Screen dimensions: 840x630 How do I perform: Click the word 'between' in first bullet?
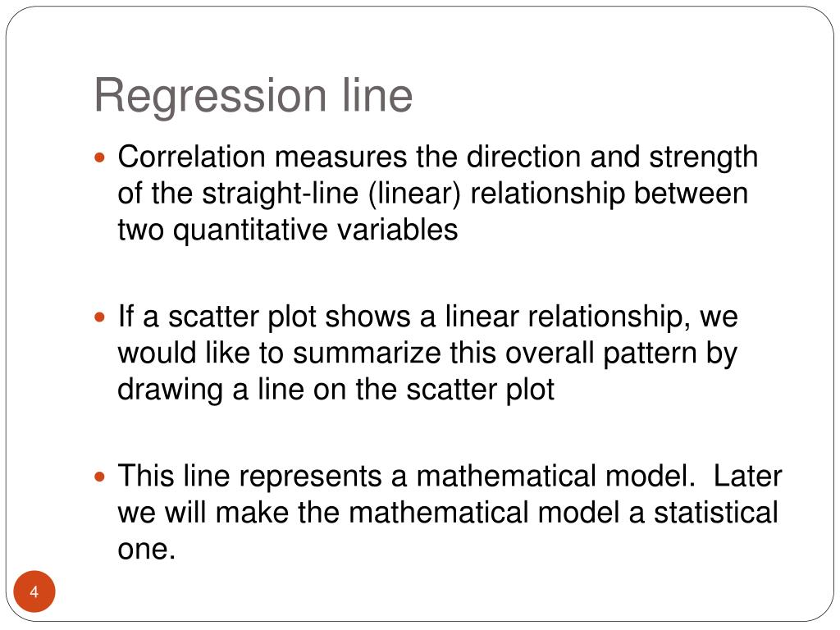click(x=691, y=194)
